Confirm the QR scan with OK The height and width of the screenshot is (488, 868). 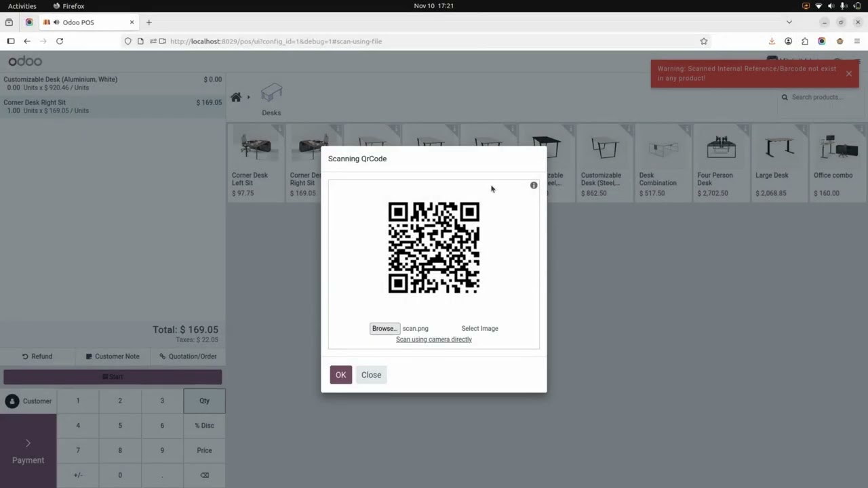[x=340, y=375]
